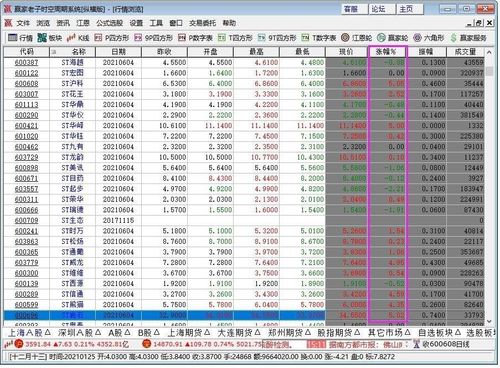
Task: Click the table scrollbar up arrow
Action: [x=489, y=52]
